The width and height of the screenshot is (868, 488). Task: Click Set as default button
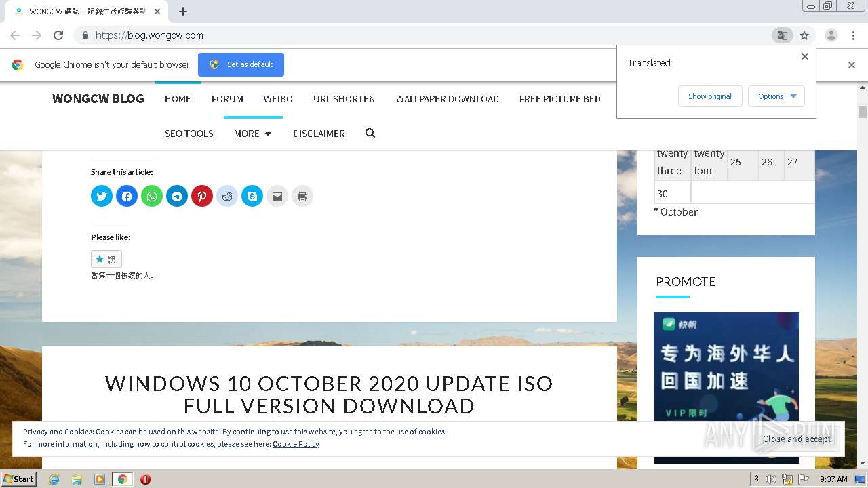point(241,64)
